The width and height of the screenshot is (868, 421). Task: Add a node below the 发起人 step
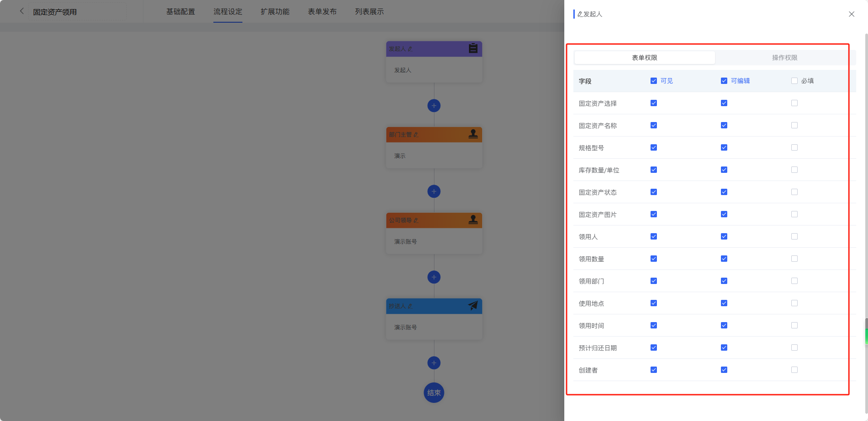(x=434, y=106)
